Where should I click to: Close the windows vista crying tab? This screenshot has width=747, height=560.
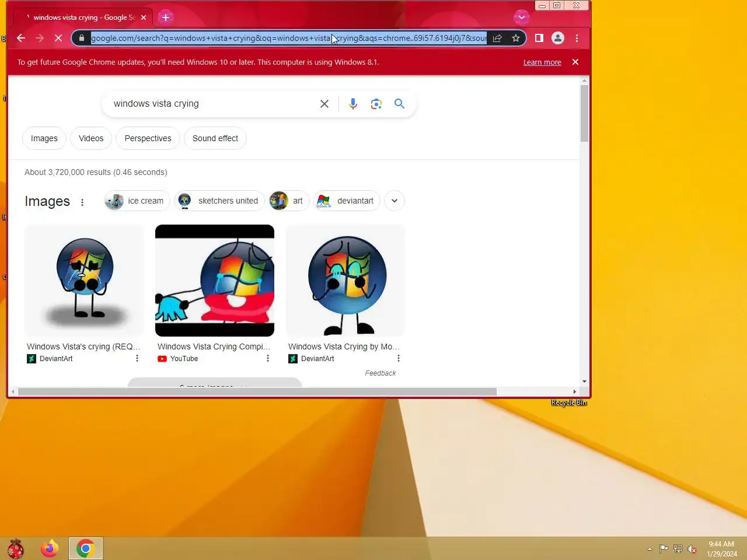pyautogui.click(x=144, y=17)
